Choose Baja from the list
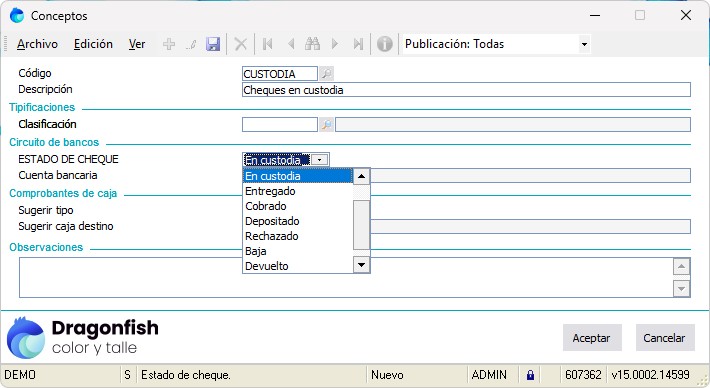The image size is (710, 388). point(297,251)
